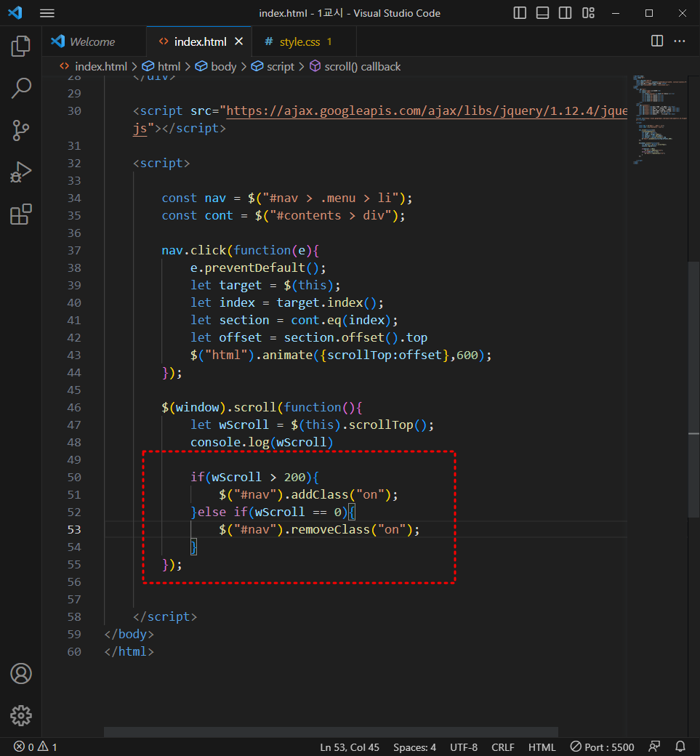This screenshot has height=756, width=700.
Task: Open the notifications bell
Action: [680, 747]
